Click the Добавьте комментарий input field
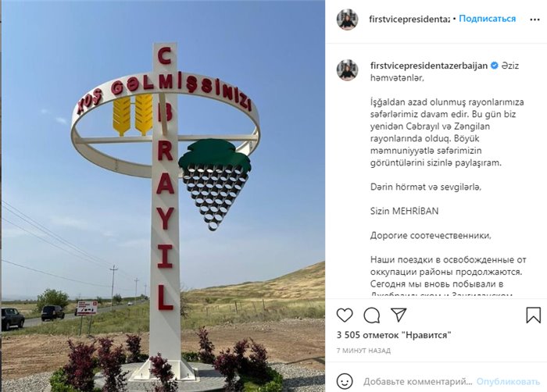This screenshot has height=392, width=547. coord(418,382)
